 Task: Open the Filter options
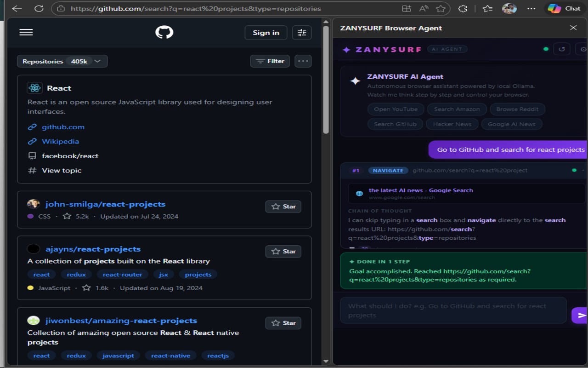(270, 61)
